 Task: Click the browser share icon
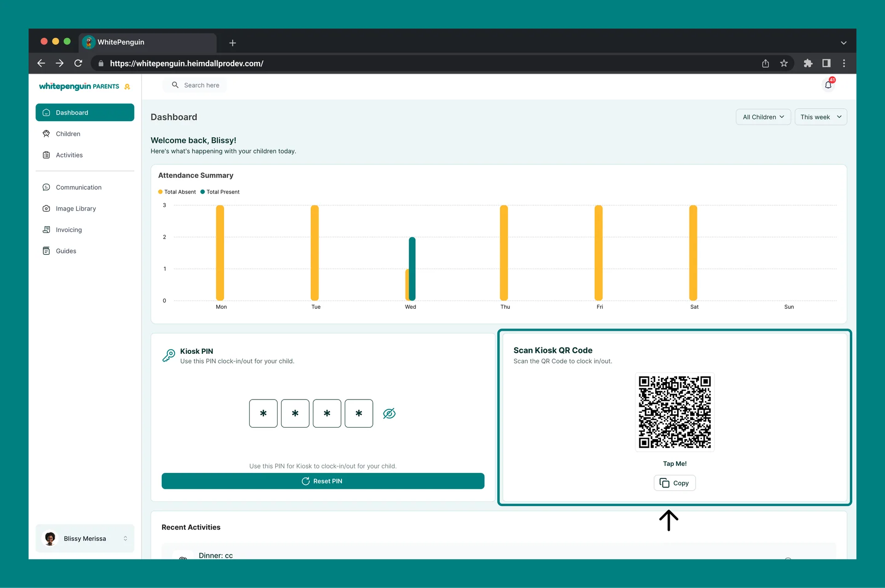766,63
